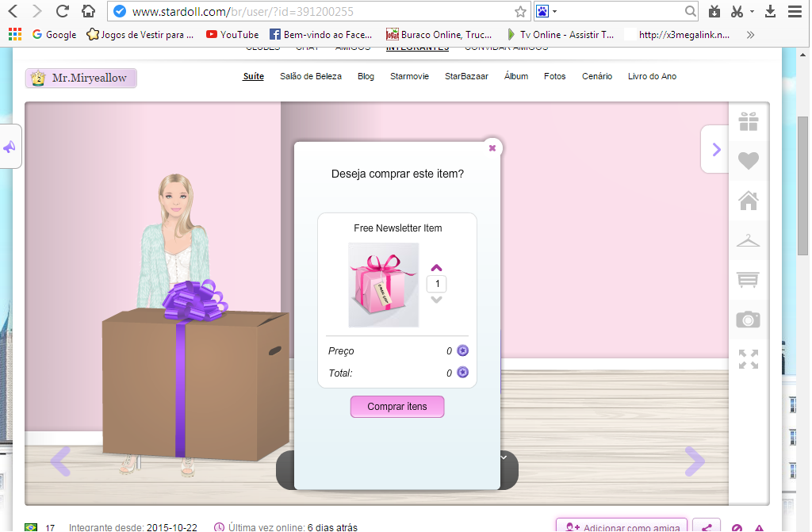Click the Comprar itens button
This screenshot has height=532, width=812.
click(x=397, y=407)
